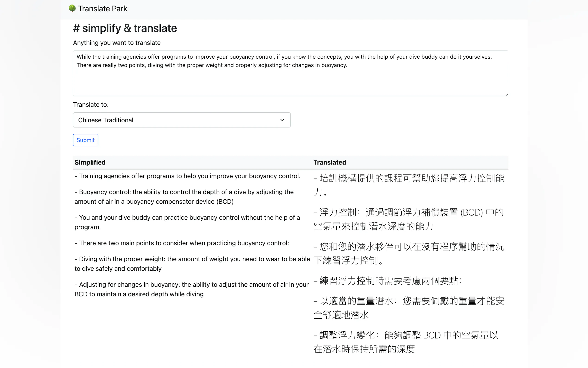Click the tree logo icon
This screenshot has width=588, height=368.
[x=72, y=9]
